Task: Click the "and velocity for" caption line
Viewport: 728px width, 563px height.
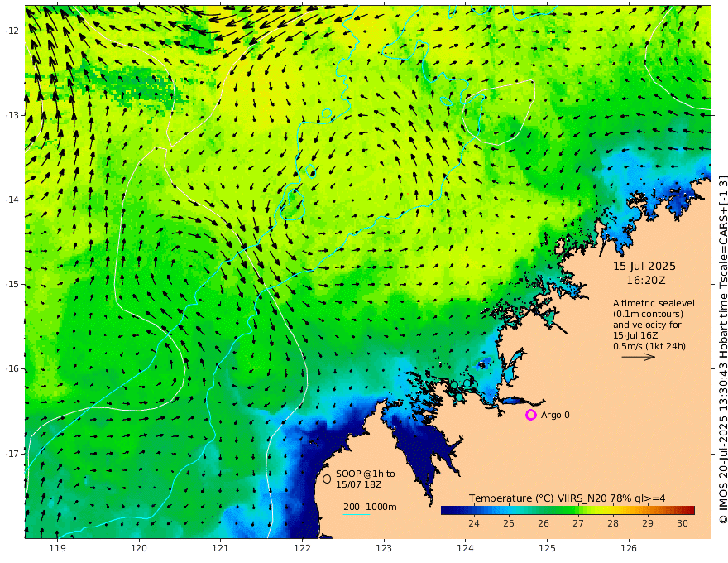Action: [x=647, y=325]
